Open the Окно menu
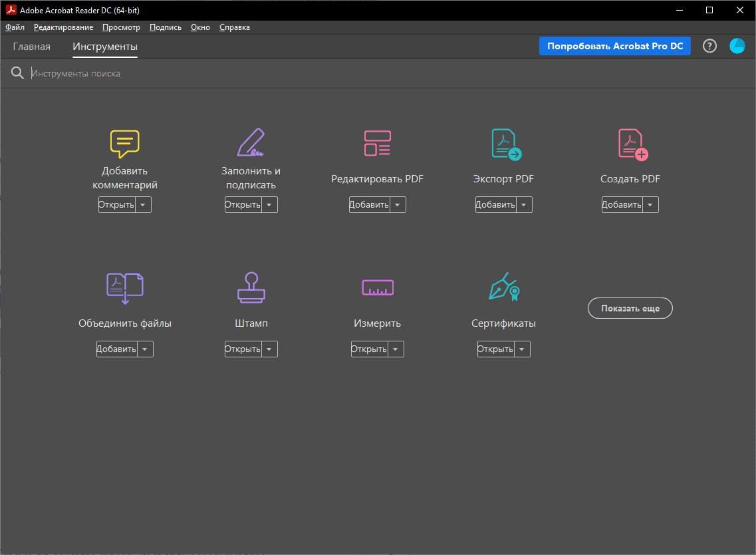This screenshot has height=555, width=756. pyautogui.click(x=200, y=27)
